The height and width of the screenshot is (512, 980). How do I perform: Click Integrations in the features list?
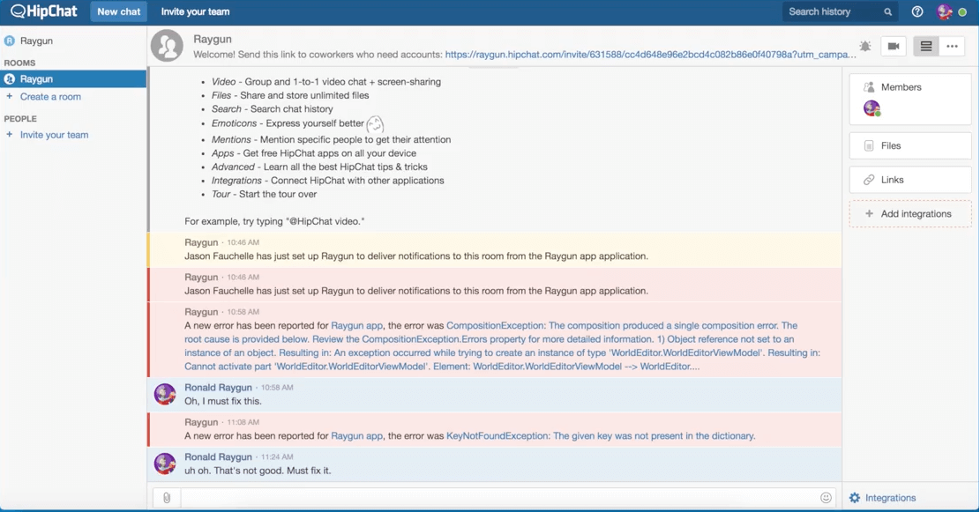click(x=236, y=181)
